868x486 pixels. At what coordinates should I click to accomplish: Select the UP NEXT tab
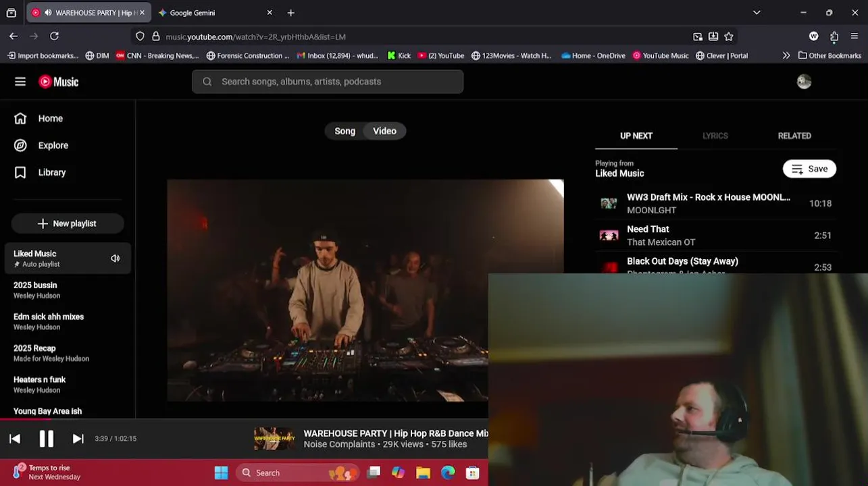[636, 136]
